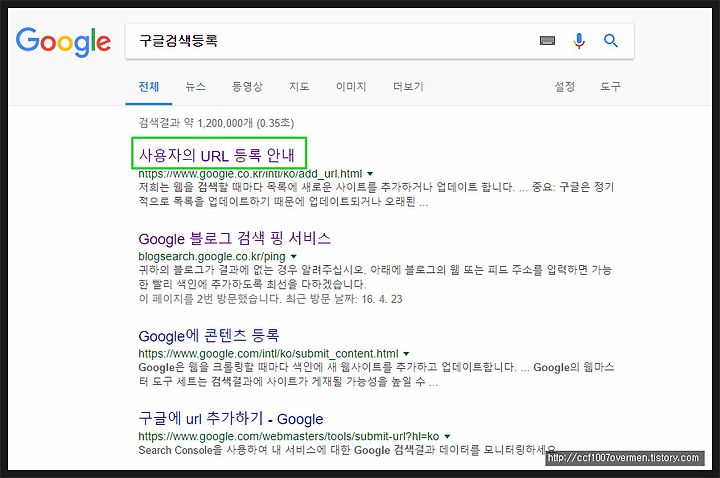Open the on-screen keyboard icon
Image resolution: width=720 pixels, height=478 pixels.
[547, 41]
